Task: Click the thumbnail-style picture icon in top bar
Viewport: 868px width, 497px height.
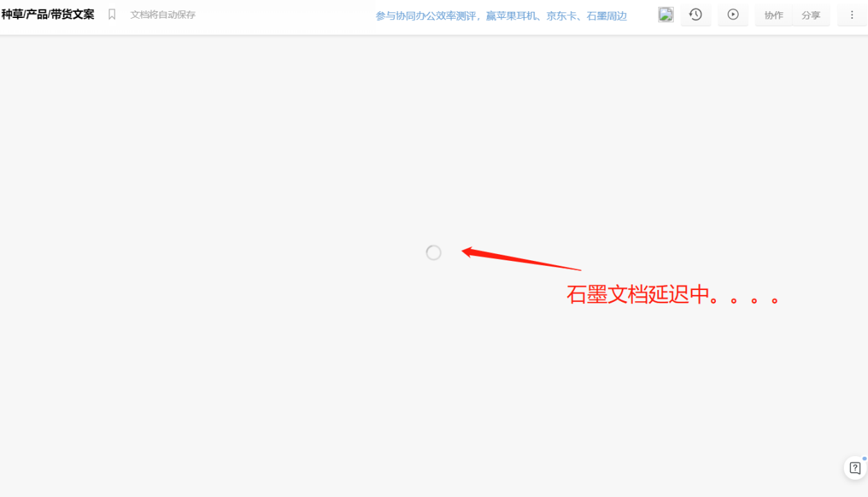Action: coord(665,14)
